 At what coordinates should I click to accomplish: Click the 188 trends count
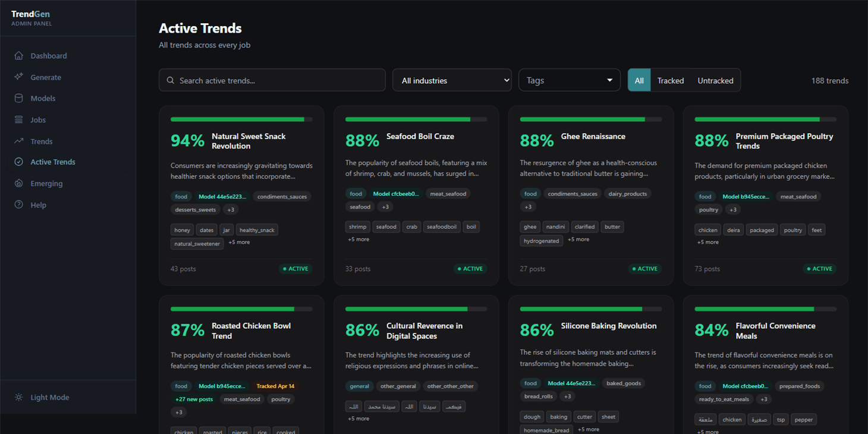830,80
